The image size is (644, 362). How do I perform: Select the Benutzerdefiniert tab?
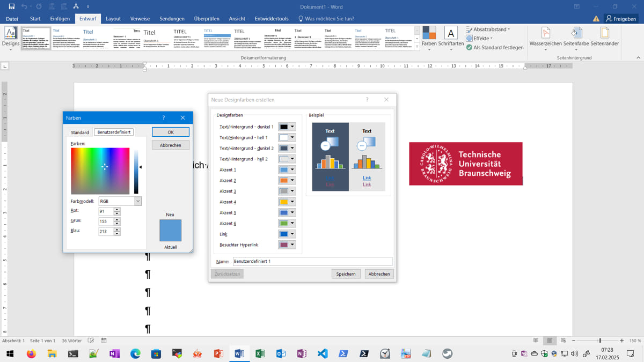[x=114, y=132]
